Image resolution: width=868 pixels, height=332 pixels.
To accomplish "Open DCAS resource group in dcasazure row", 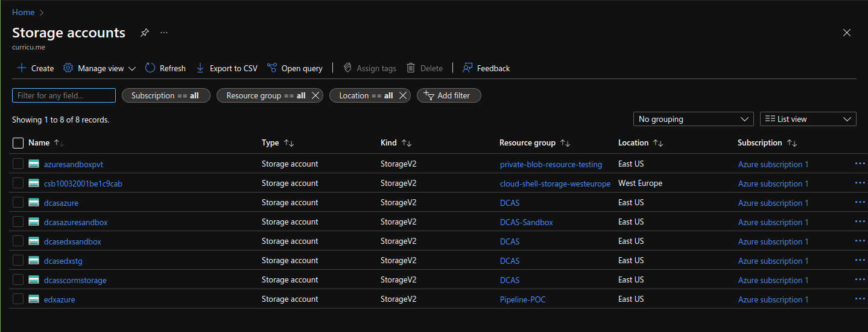I will tap(510, 203).
